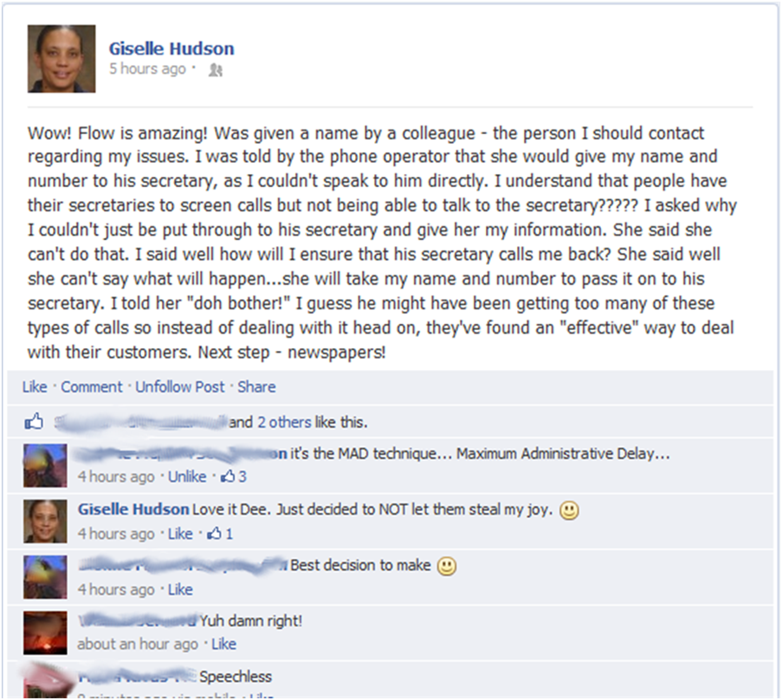Viewport: 782px width, 700px height.
Task: Click Giselle Hudson's small avatar in comments
Action: [45, 522]
